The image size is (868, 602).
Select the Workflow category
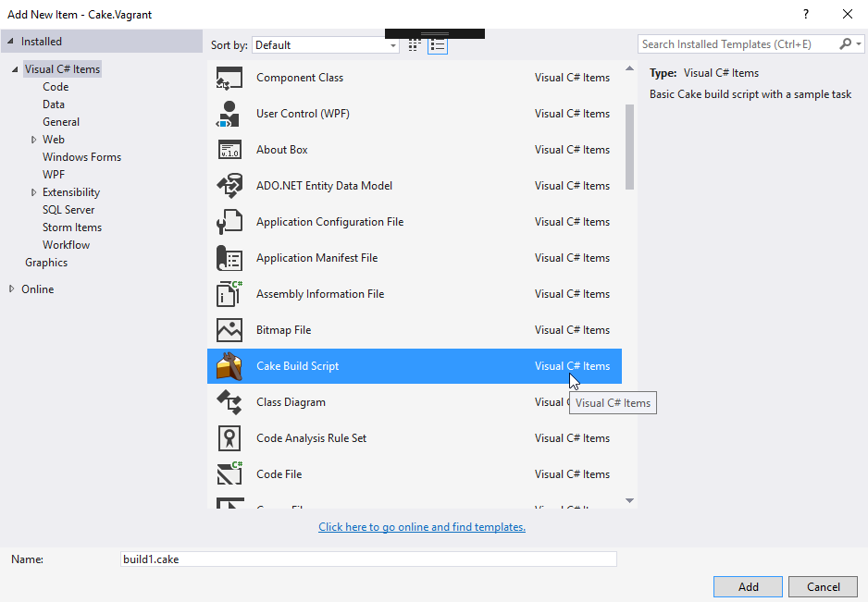coord(66,244)
